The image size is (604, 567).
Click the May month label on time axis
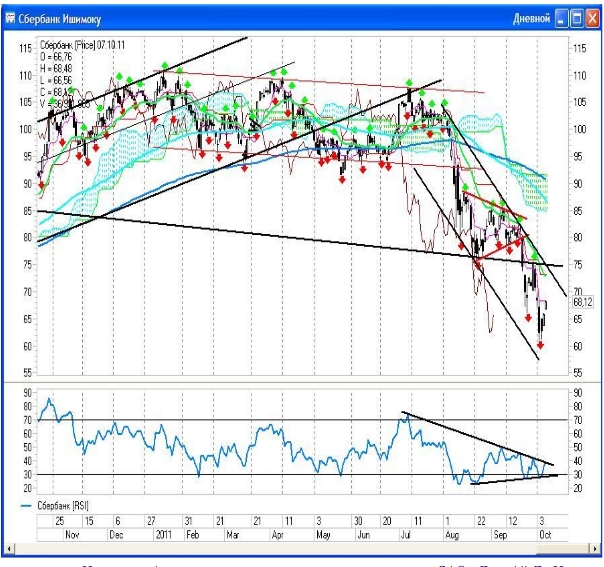tap(323, 535)
